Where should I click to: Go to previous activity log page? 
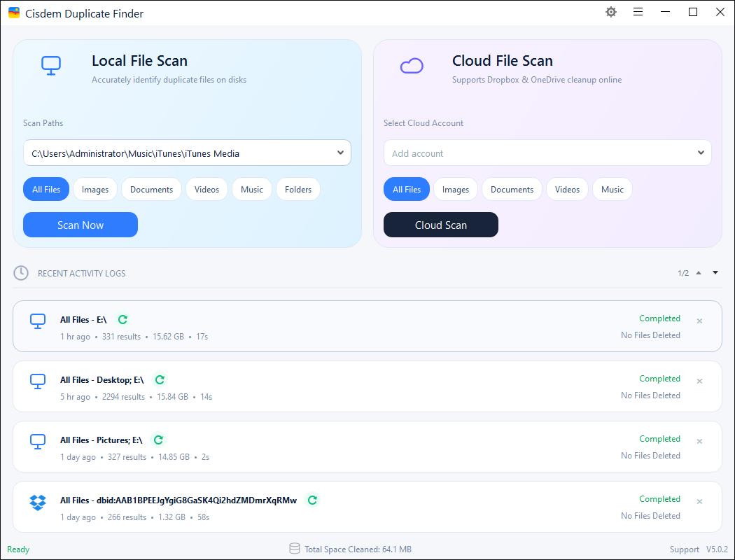point(699,273)
